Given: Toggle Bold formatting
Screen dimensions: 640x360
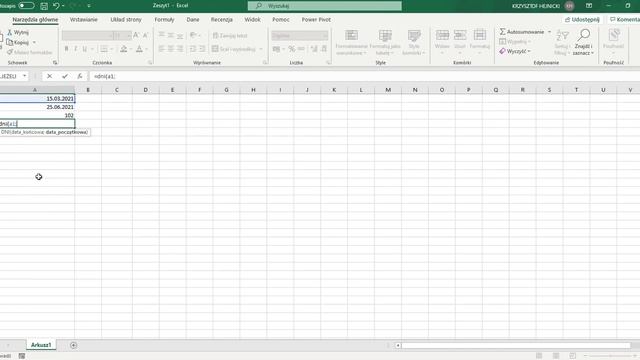Looking at the screenshot, I should click(x=67, y=49).
